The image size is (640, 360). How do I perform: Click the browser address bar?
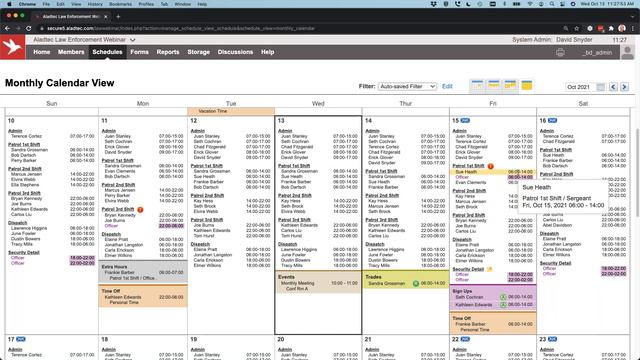coord(302,29)
